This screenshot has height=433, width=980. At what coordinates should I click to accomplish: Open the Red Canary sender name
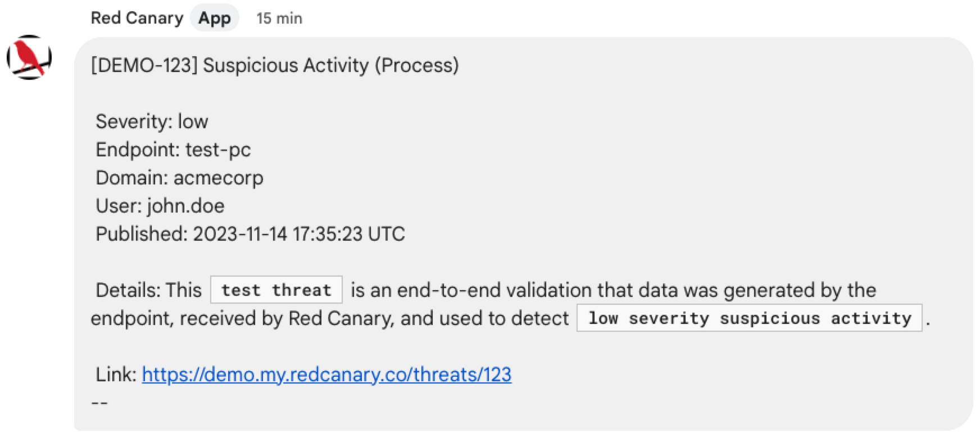pyautogui.click(x=137, y=18)
